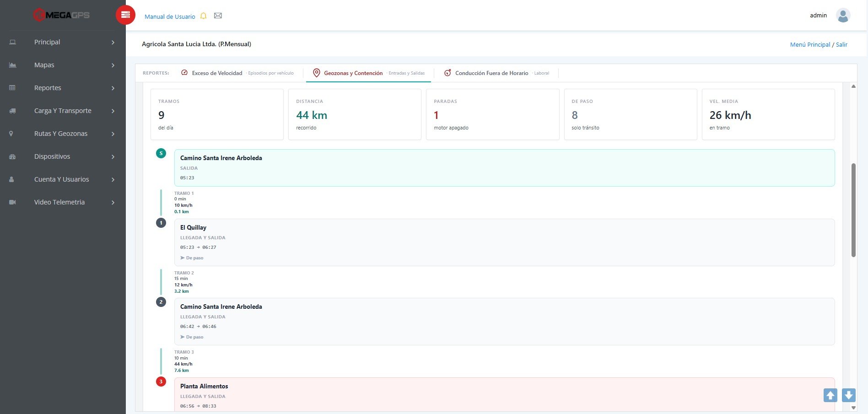Viewport: 868px width, 414px height.
Task: Click the Paradas 1 summary card
Action: (x=492, y=114)
